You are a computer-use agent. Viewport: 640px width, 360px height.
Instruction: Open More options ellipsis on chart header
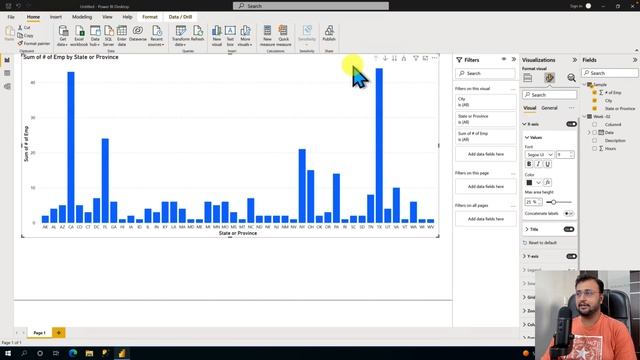[x=435, y=58]
